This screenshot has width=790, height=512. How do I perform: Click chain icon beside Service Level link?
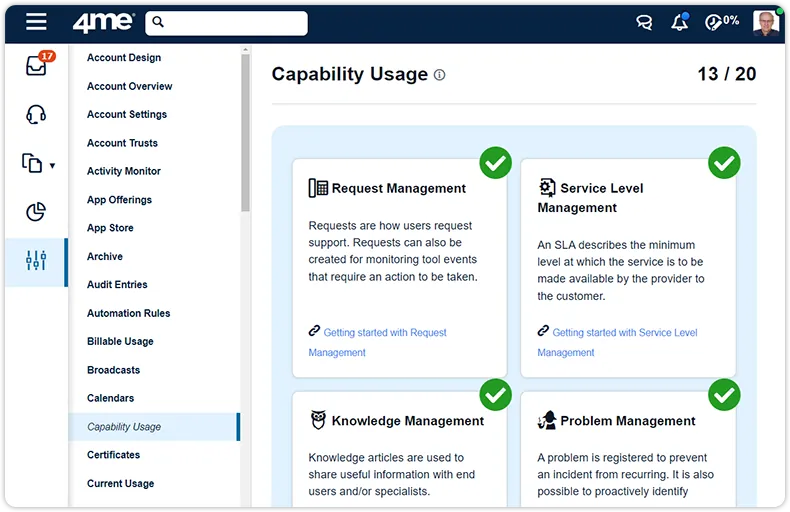click(543, 331)
